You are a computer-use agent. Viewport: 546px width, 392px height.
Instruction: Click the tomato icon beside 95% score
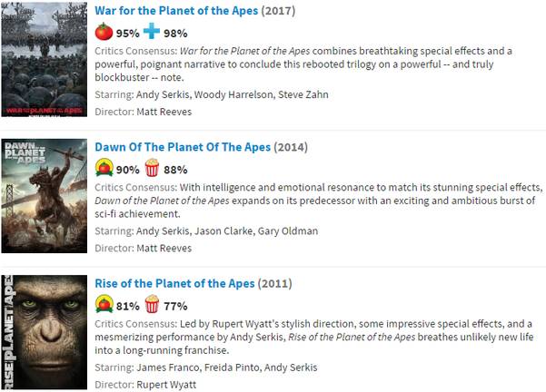click(104, 33)
